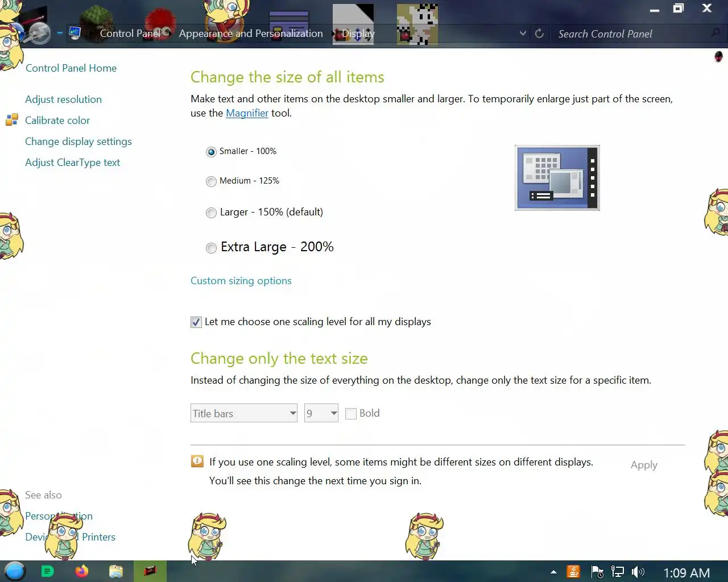Viewport: 728px width, 582px height.
Task: Open Adjust ClearType text link
Action: coord(72,163)
